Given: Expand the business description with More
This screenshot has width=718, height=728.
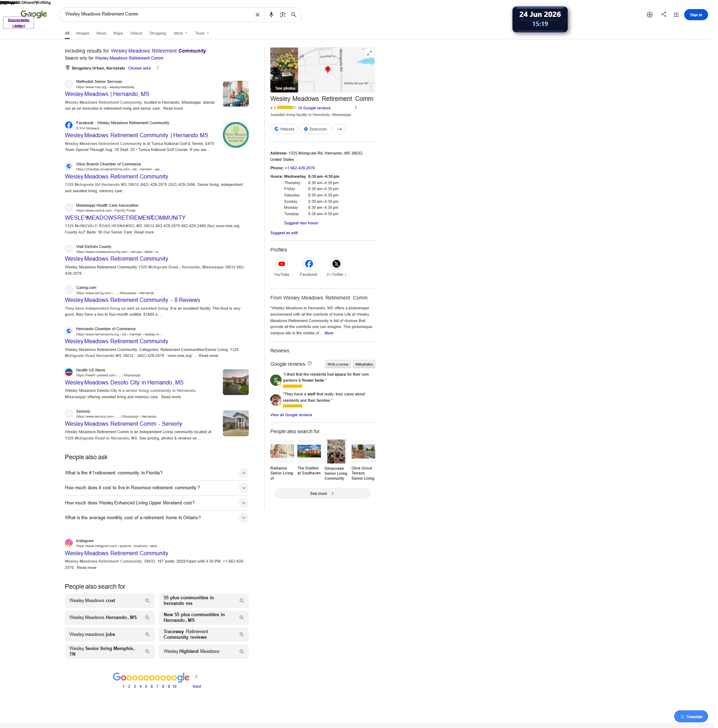Looking at the screenshot, I should coord(329,333).
